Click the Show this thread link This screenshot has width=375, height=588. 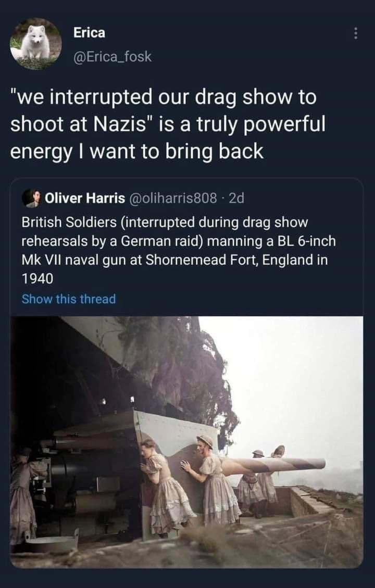click(69, 299)
